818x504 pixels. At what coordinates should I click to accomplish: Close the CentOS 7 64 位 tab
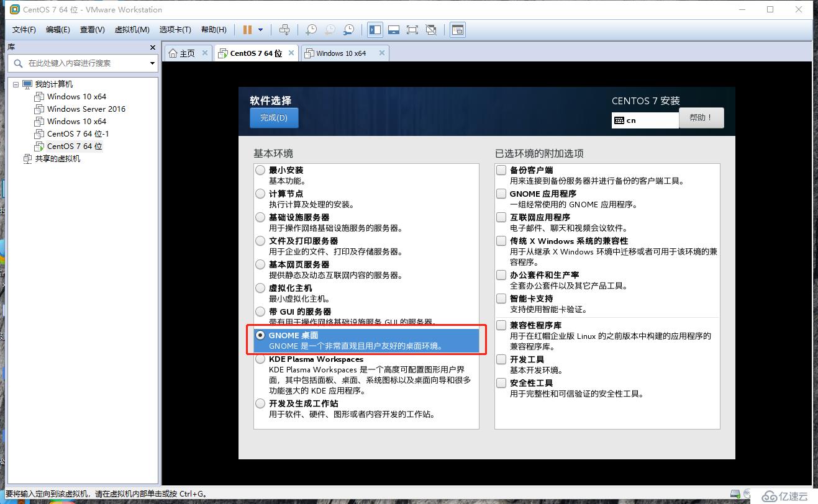click(291, 53)
